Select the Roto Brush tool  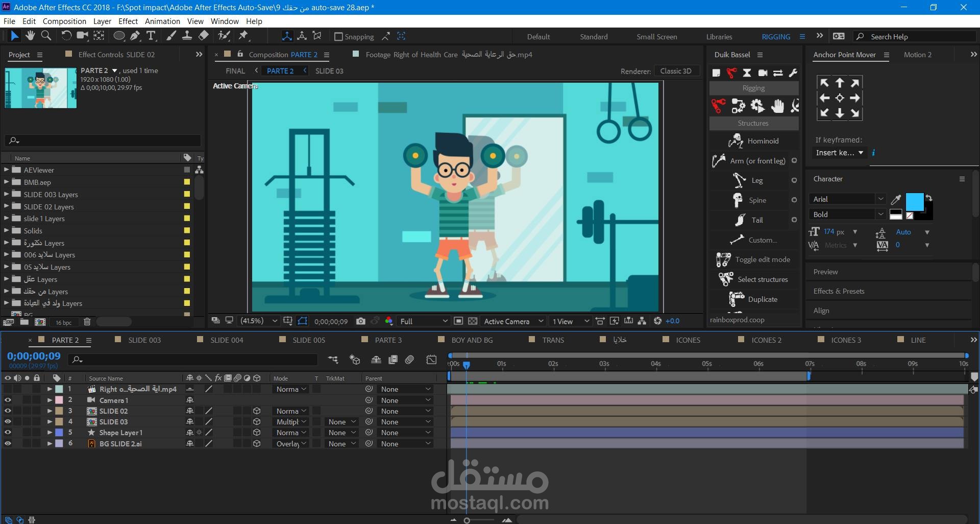224,36
